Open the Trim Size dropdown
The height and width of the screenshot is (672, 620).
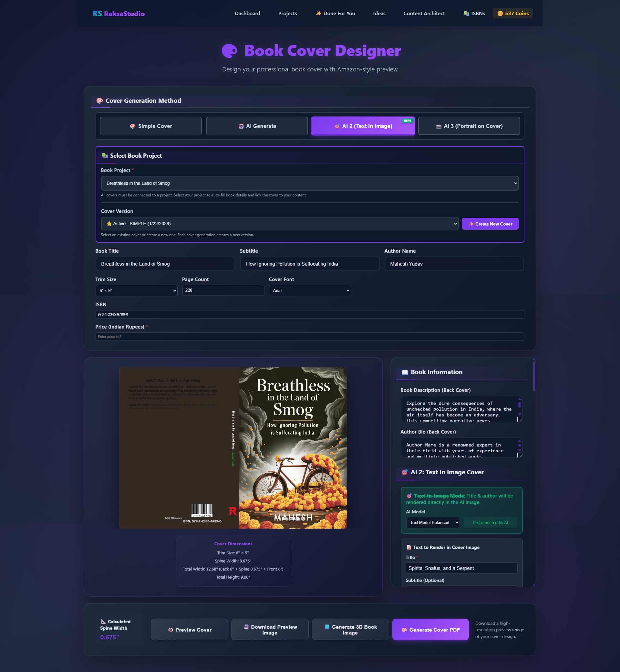point(136,290)
